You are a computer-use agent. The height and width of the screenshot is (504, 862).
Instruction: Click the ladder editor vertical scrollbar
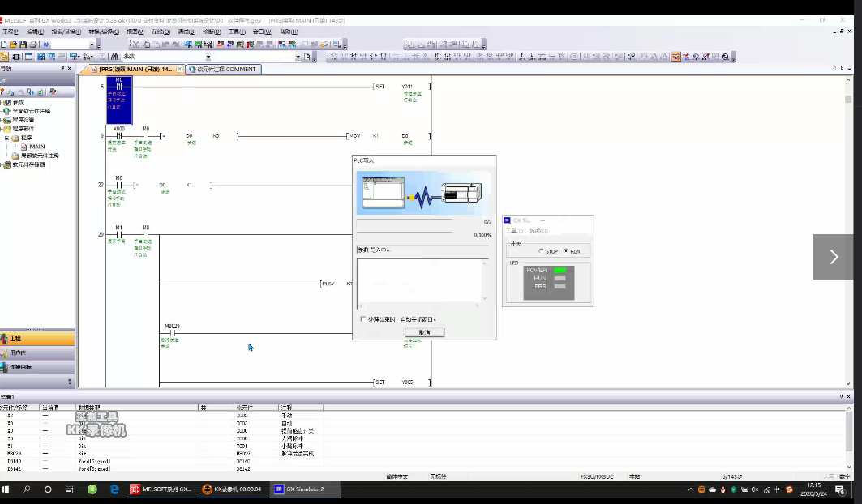848,232
